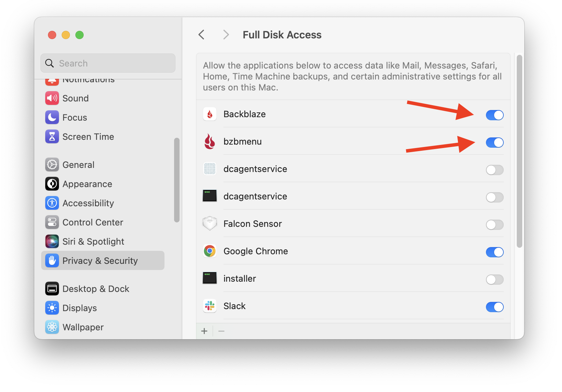Enable the first dcagentservice switch
The height and width of the screenshot is (392, 562).
[495, 170]
